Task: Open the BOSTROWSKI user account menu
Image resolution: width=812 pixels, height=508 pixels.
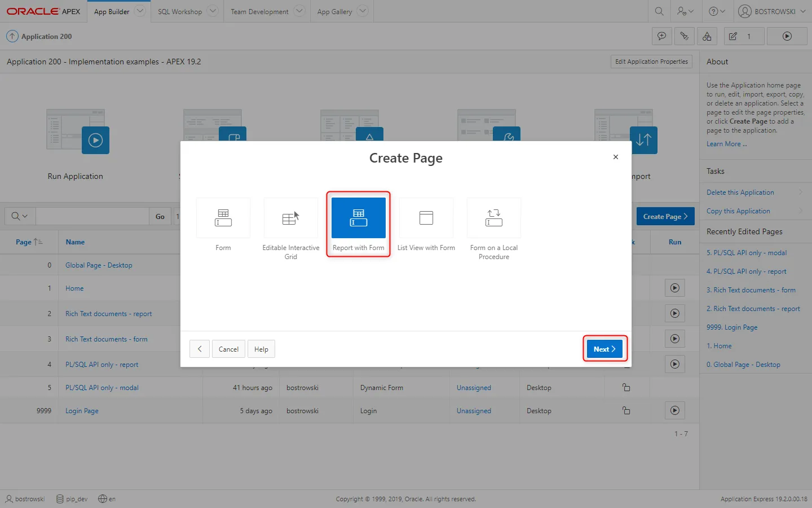Action: pos(772,11)
